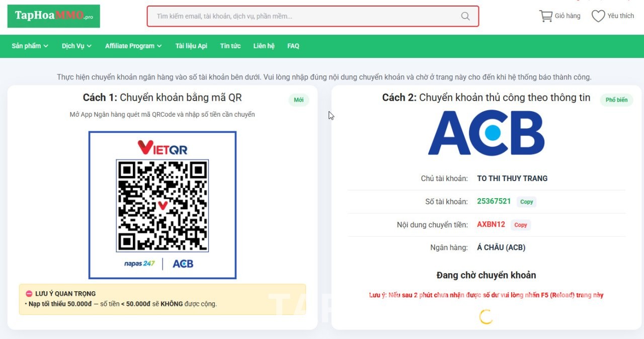This screenshot has height=339, width=644.
Task: Click the heart favorites icon
Action: (598, 16)
